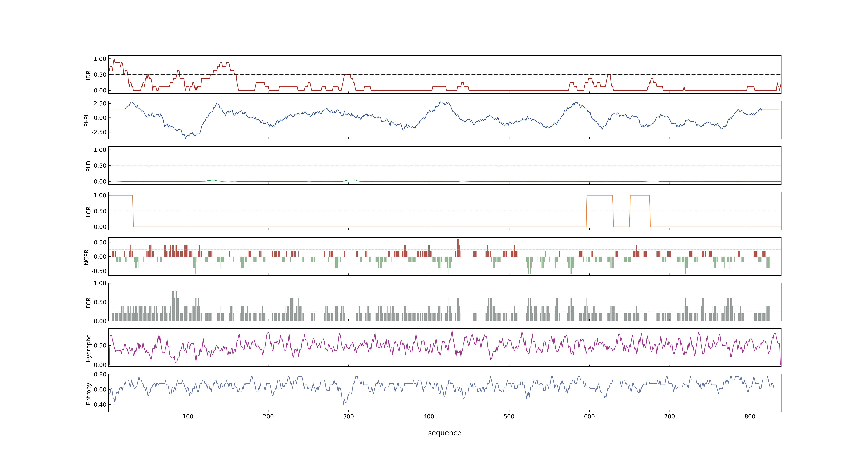This screenshot has width=868, height=463.
Task: Click the 0.00 tick of the LCR axis
Action: pyautogui.click(x=100, y=227)
